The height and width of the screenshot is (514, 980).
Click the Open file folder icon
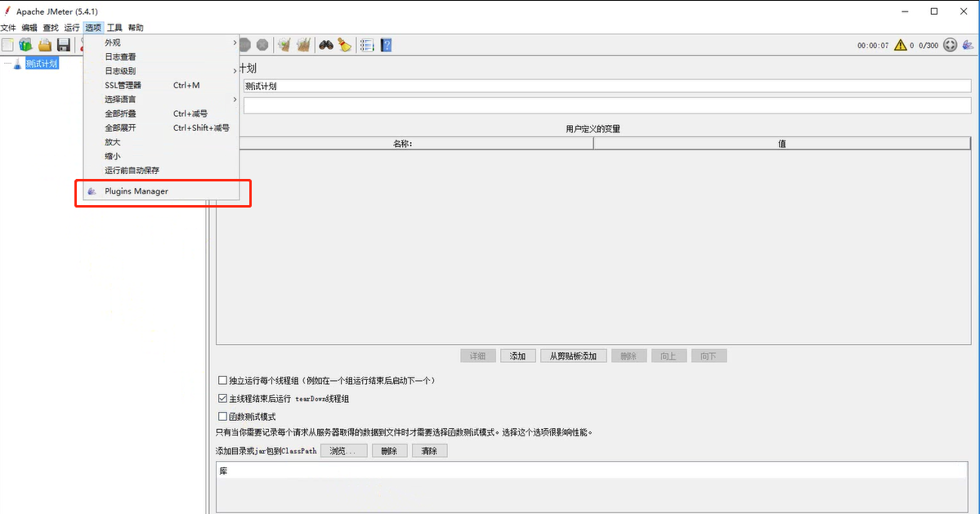[45, 45]
